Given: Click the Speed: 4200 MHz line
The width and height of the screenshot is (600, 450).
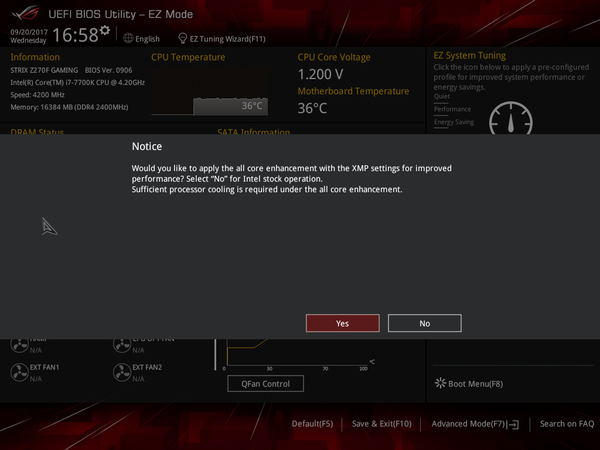Looking at the screenshot, I should (x=38, y=95).
